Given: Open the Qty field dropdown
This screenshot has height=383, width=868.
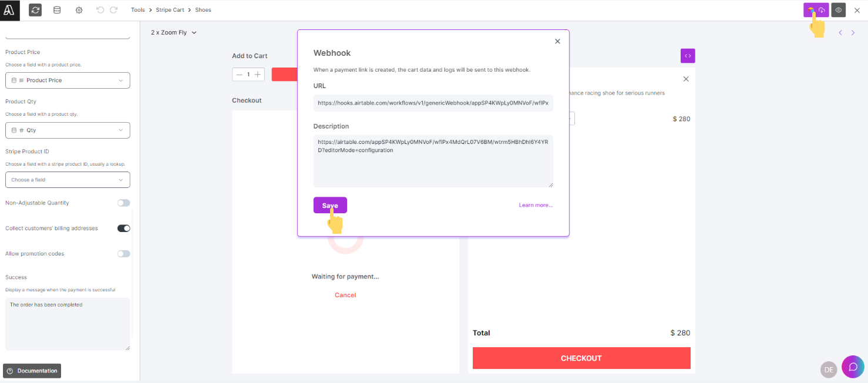Looking at the screenshot, I should [x=68, y=130].
